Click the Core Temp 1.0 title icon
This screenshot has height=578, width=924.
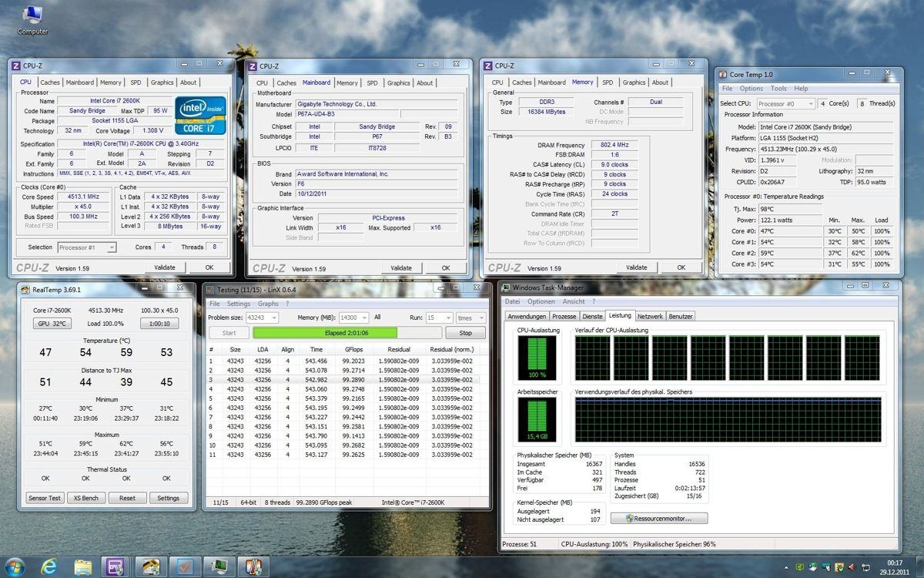click(723, 75)
